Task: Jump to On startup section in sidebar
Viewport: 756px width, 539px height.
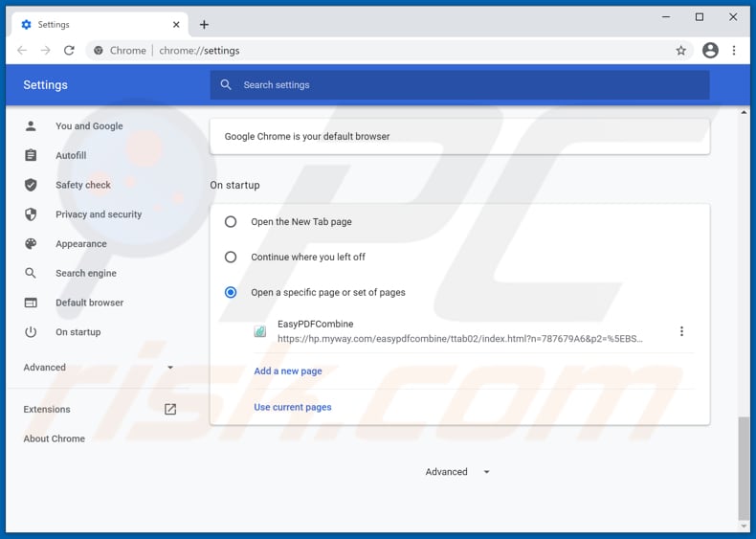Action: coord(78,332)
